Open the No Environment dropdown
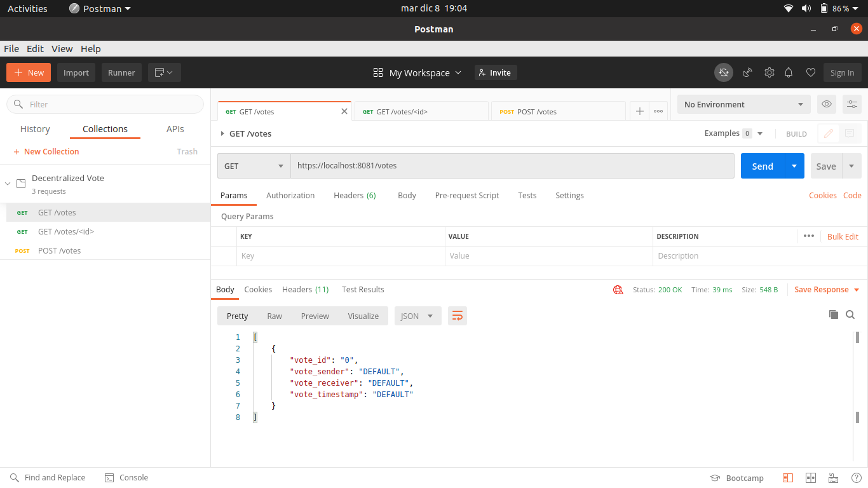868x488 pixels. click(744, 104)
